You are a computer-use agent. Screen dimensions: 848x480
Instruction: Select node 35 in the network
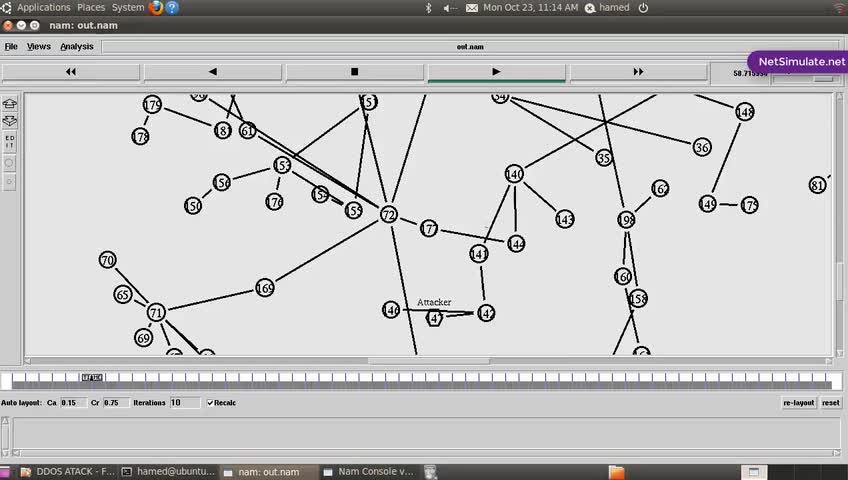click(x=604, y=157)
